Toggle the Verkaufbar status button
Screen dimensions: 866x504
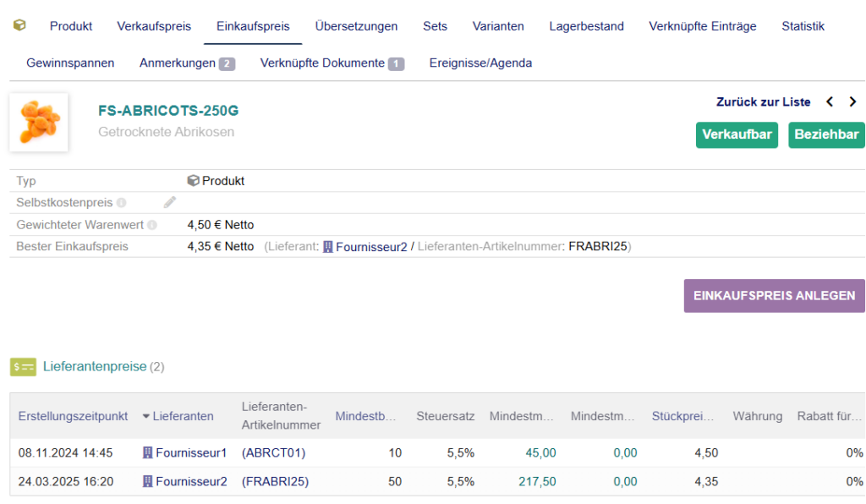pyautogui.click(x=737, y=135)
